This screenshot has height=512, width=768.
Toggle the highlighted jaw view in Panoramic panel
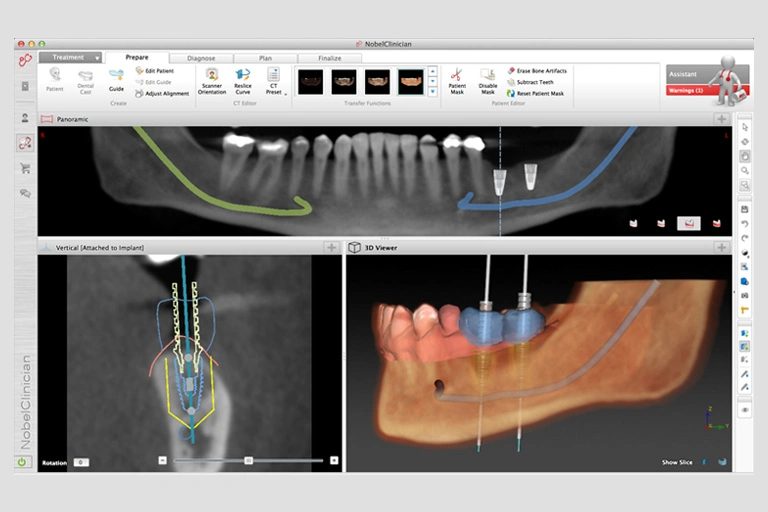pyautogui.click(x=688, y=223)
